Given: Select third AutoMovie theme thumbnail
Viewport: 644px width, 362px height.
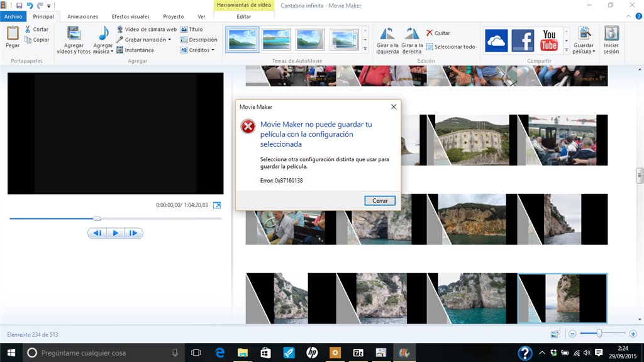Looking at the screenshot, I should (x=310, y=40).
